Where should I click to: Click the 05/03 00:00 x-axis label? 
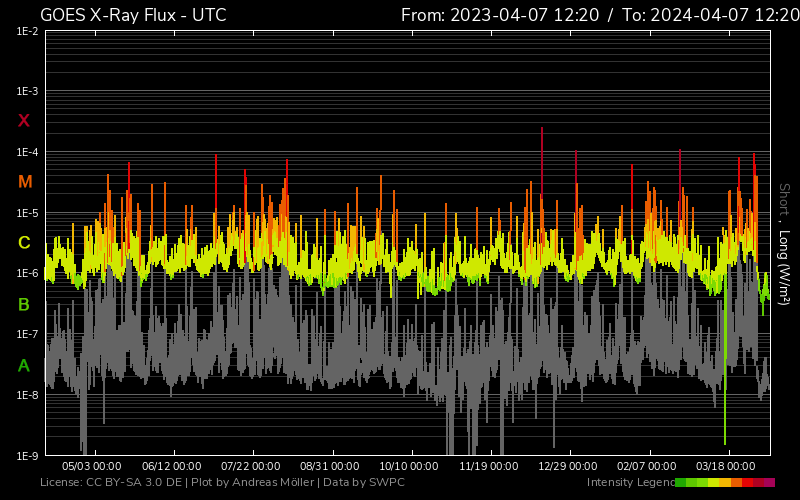click(92, 466)
